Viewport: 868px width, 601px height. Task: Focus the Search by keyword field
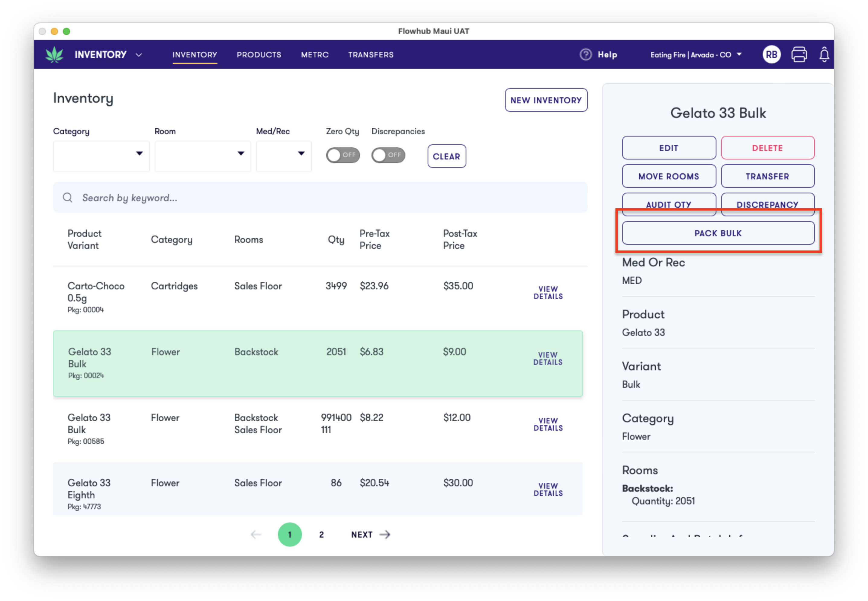tap(320, 197)
